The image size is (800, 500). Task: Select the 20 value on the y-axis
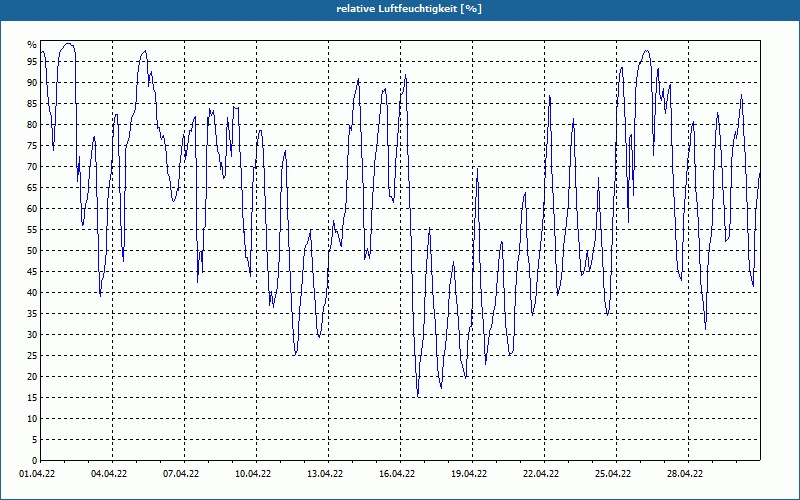point(32,377)
